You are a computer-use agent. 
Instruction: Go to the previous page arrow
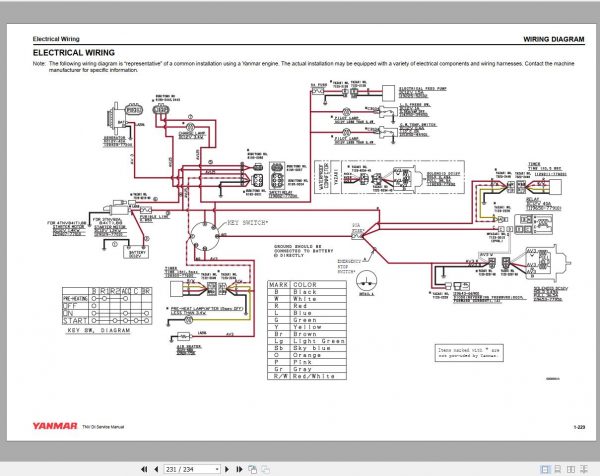coord(156,469)
